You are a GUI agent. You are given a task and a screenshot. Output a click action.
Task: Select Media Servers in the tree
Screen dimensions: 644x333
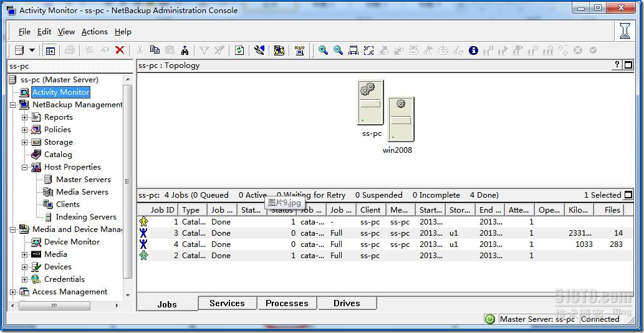pyautogui.click(x=82, y=191)
